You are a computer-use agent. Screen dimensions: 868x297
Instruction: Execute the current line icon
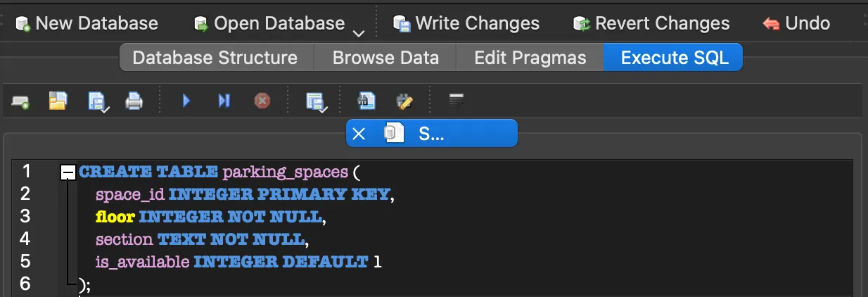click(x=224, y=101)
